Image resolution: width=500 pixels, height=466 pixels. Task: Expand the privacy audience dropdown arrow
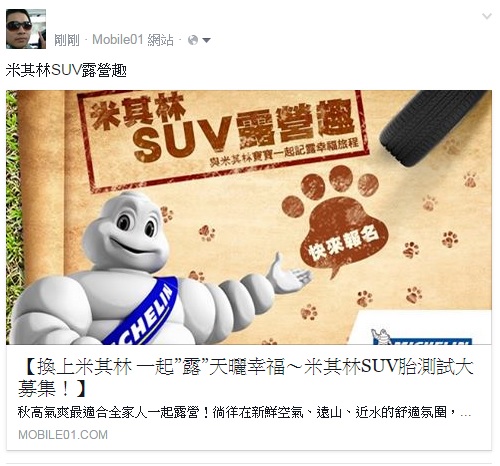206,41
